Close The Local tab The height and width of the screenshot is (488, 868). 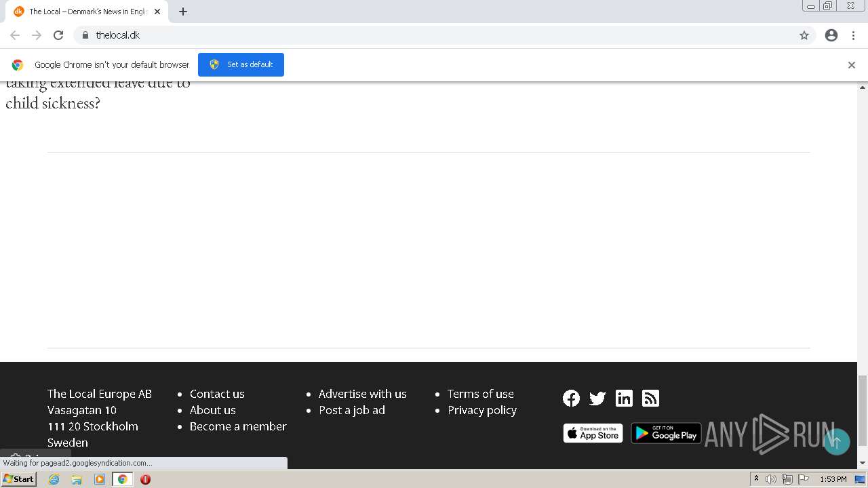pyautogui.click(x=157, y=12)
